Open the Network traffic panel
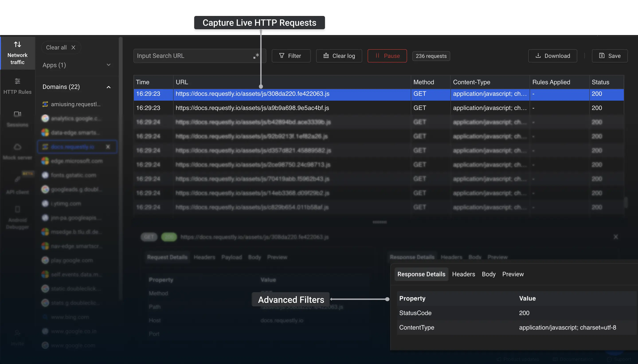638x364 pixels. point(17,53)
